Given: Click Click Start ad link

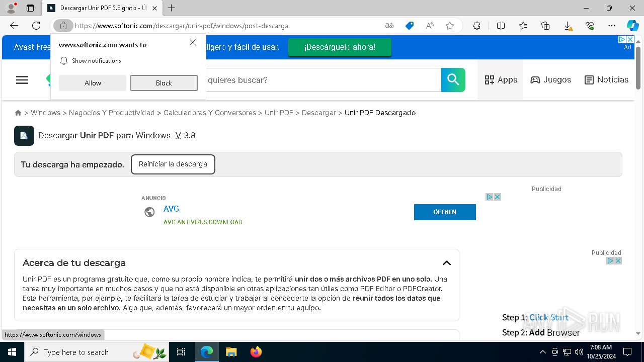Looking at the screenshot, I should pos(549,317).
